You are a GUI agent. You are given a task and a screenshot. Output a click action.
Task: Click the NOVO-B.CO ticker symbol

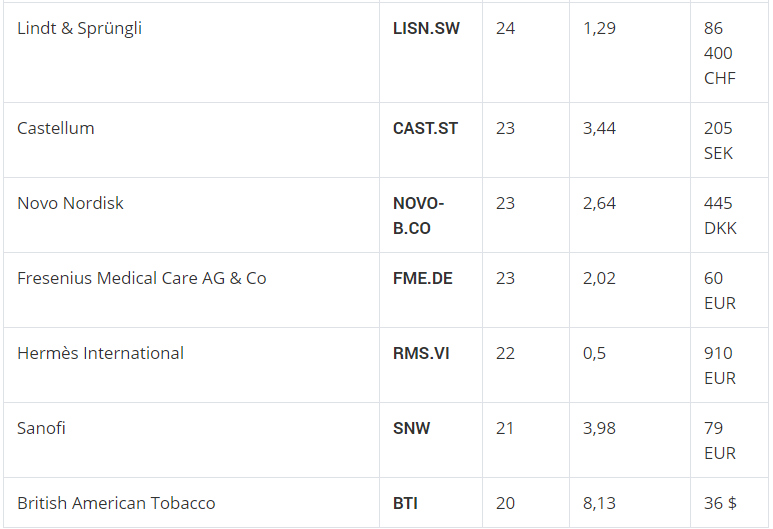(419, 216)
